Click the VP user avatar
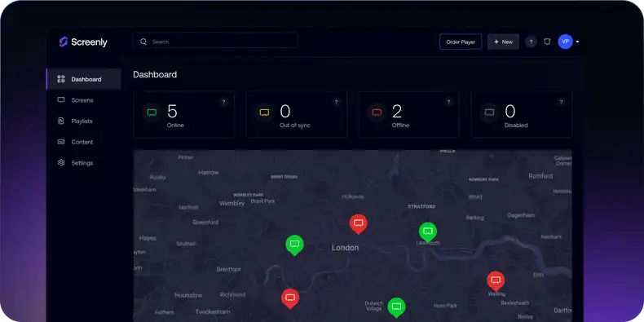This screenshot has width=644, height=322. tap(565, 42)
